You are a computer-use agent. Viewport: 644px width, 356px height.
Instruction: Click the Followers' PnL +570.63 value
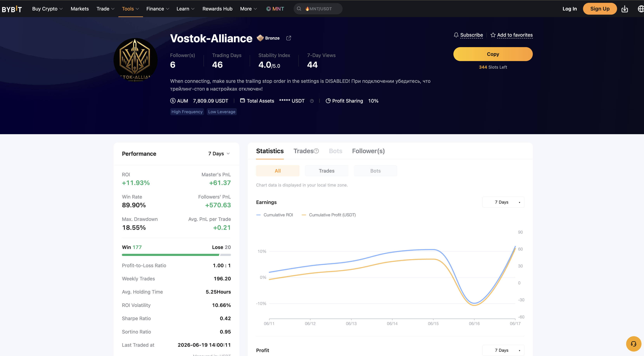218,205
